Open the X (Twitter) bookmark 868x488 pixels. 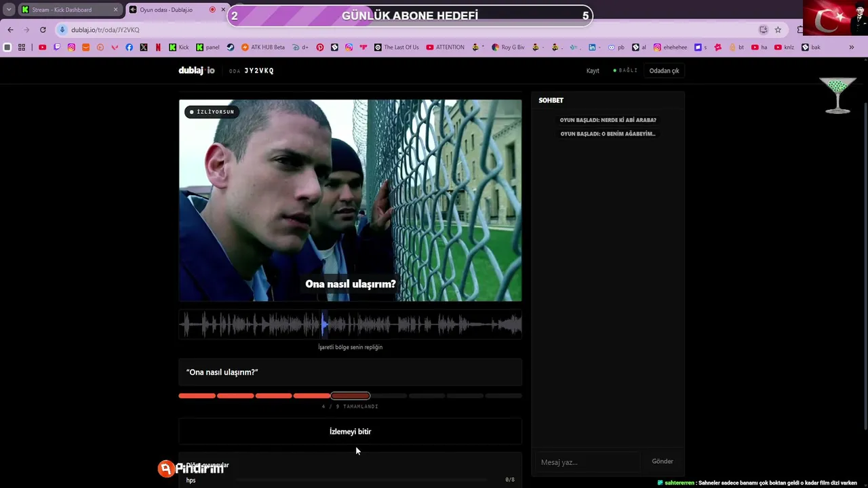click(x=144, y=47)
